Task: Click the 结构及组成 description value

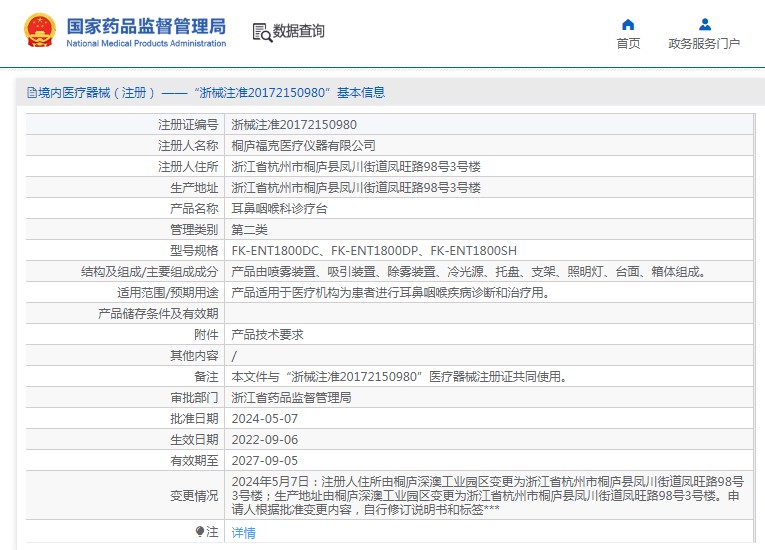Action: pyautogui.click(x=468, y=272)
